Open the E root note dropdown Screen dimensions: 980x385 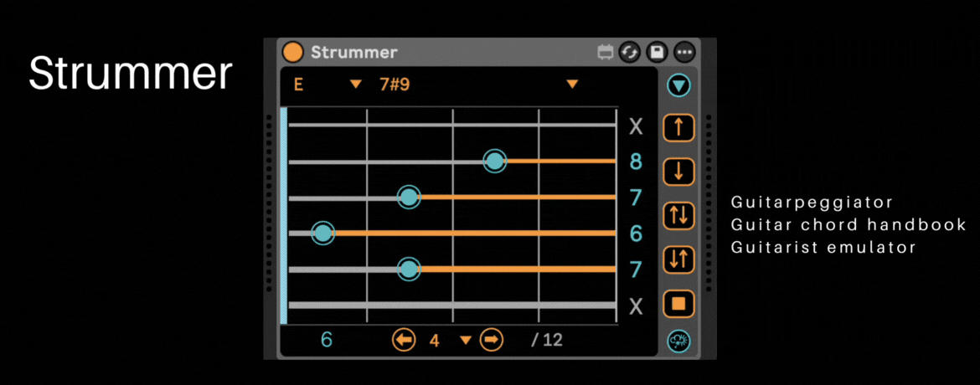coord(355,84)
